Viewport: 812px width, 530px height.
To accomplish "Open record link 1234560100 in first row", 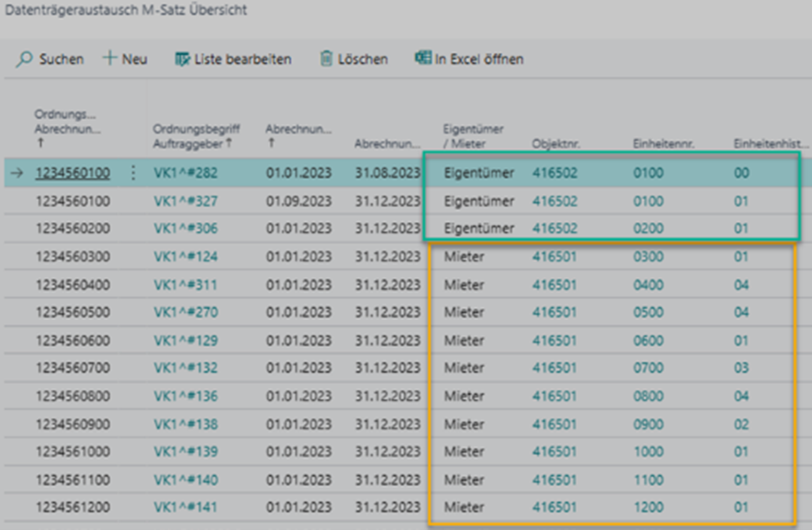I will pyautogui.click(x=73, y=173).
